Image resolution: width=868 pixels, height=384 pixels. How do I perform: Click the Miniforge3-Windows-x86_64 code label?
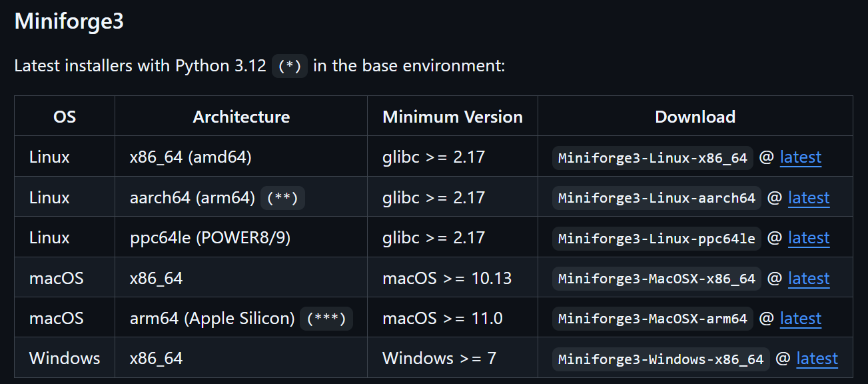(660, 358)
